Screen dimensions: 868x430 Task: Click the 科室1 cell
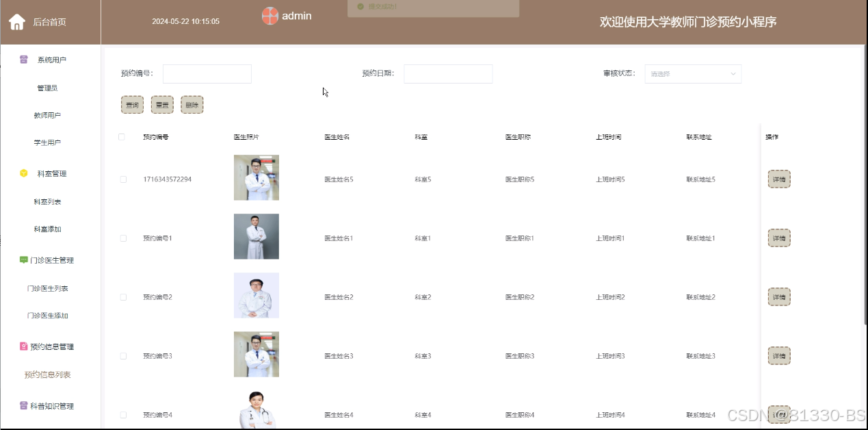click(x=423, y=238)
